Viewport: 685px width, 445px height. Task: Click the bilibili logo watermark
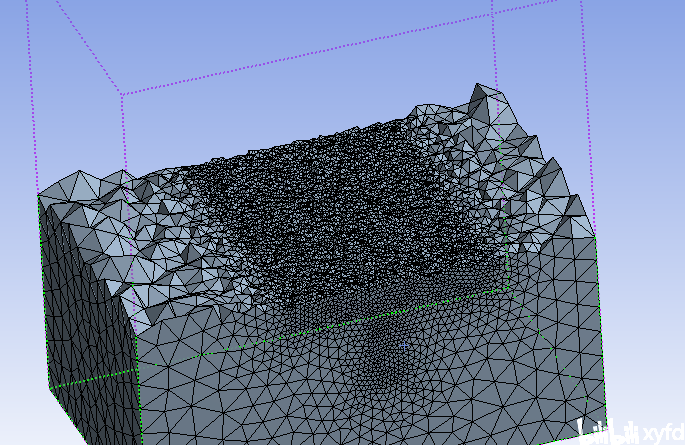(x=609, y=432)
